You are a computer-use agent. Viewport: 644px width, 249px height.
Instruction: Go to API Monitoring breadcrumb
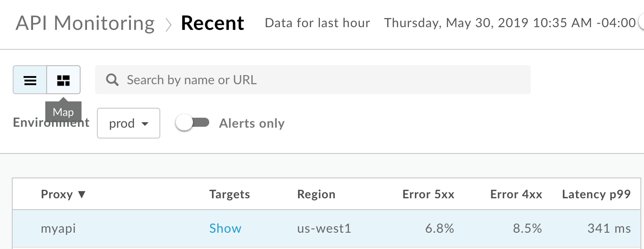tap(85, 24)
